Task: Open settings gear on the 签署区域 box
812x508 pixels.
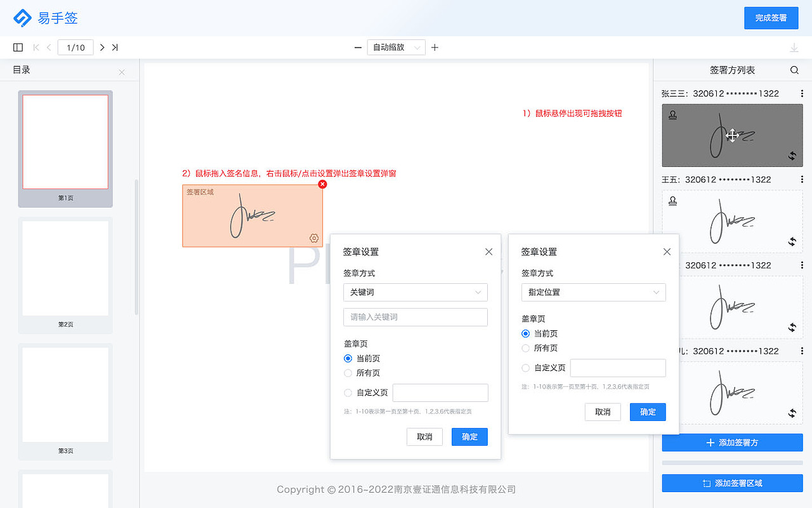Action: tap(313, 237)
